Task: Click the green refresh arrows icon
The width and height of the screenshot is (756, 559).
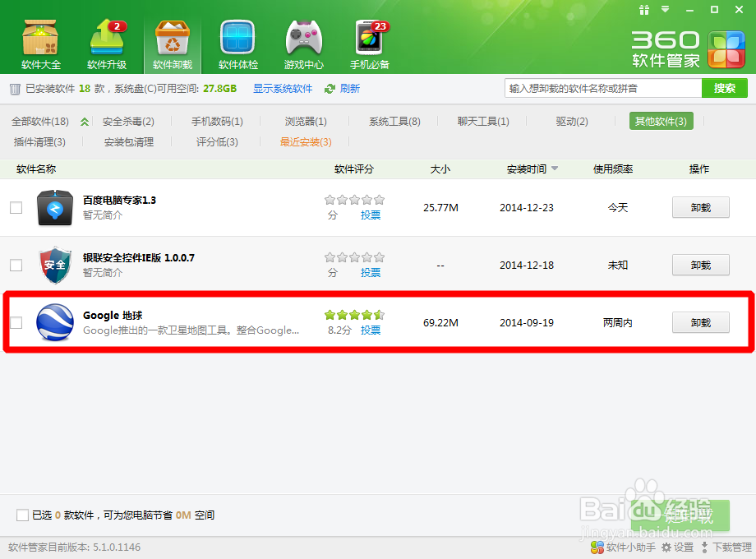Action: [x=330, y=89]
